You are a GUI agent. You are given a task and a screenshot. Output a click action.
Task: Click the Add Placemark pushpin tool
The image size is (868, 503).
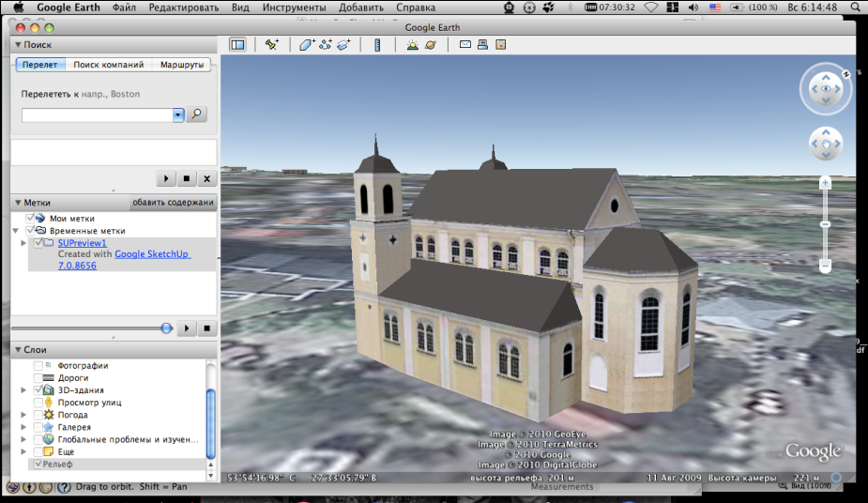[272, 44]
